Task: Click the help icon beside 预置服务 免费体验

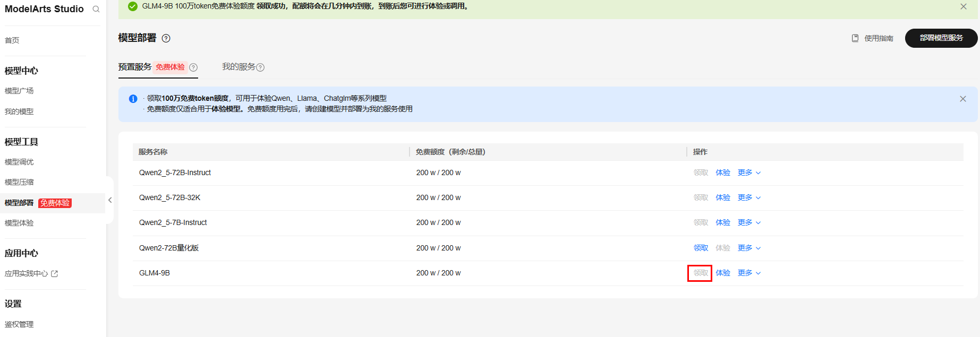Action: [x=193, y=67]
